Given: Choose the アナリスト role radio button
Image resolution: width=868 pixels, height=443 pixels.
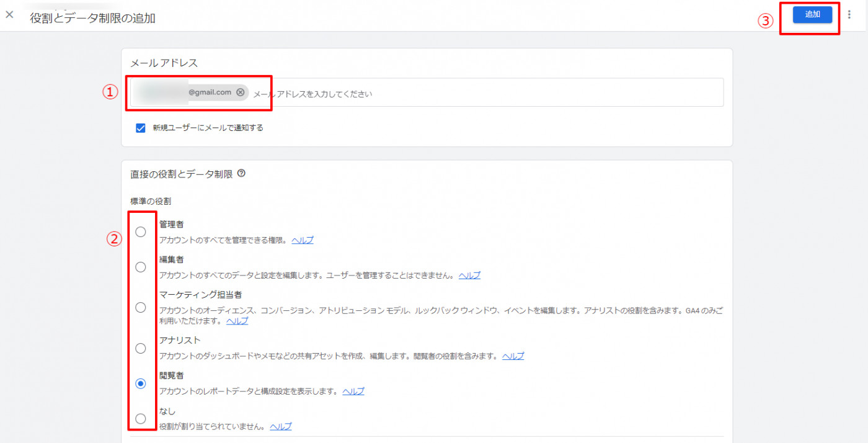Looking at the screenshot, I should [x=141, y=349].
